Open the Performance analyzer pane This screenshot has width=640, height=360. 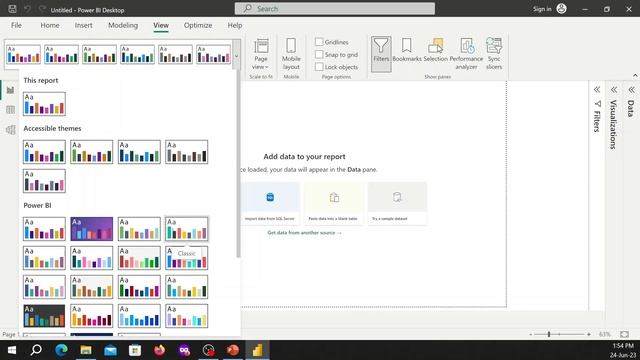pos(466,54)
